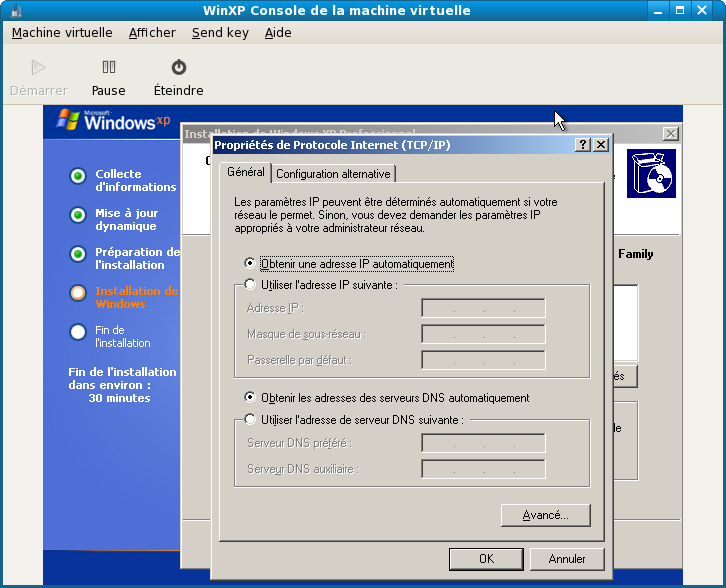The image size is (726, 588).
Task: Click the Installation de Windows step indicator
Action: [78, 293]
